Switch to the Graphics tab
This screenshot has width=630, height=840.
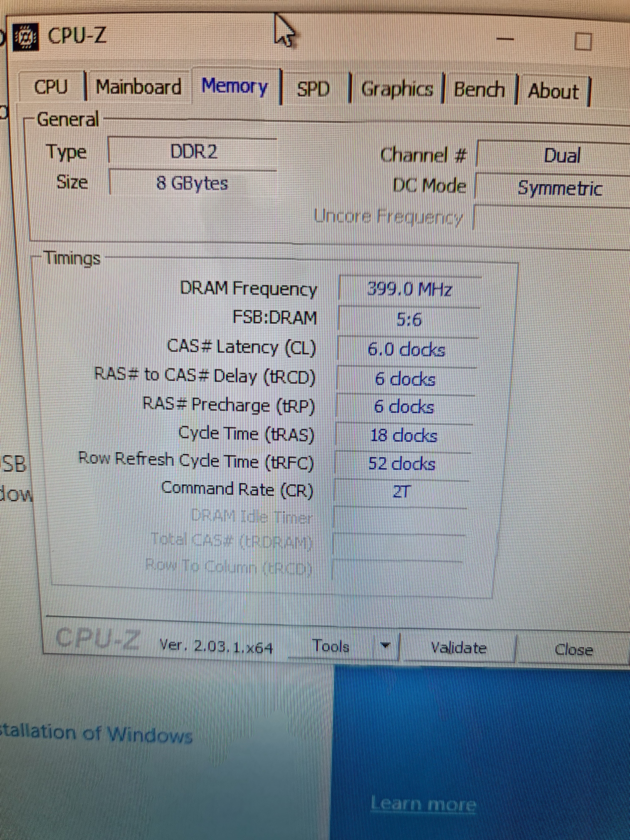tap(397, 90)
